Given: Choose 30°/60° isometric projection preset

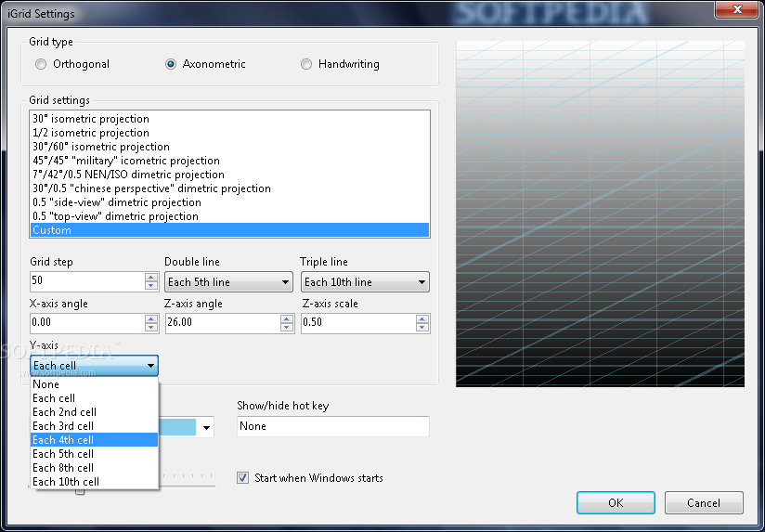Looking at the screenshot, I should (x=229, y=147).
